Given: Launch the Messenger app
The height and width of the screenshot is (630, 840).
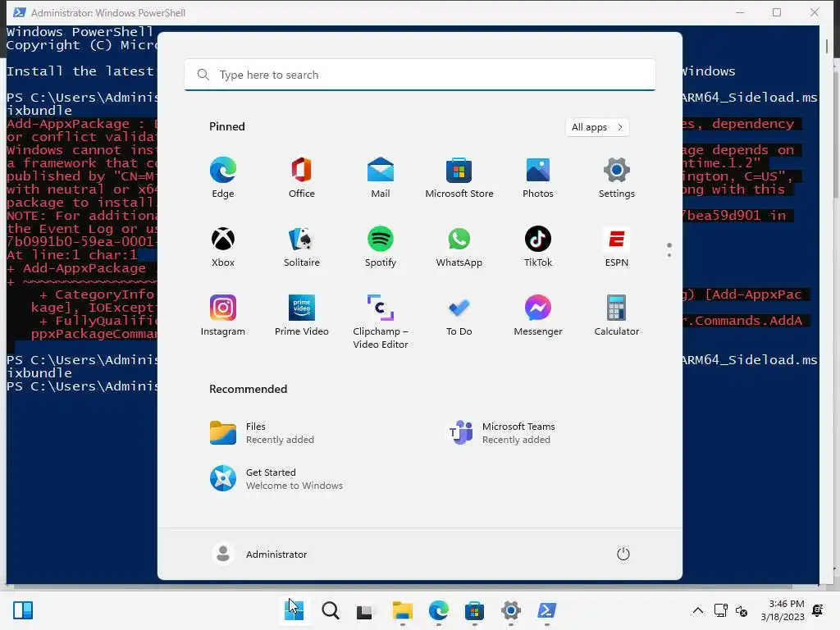Looking at the screenshot, I should pos(538,316).
